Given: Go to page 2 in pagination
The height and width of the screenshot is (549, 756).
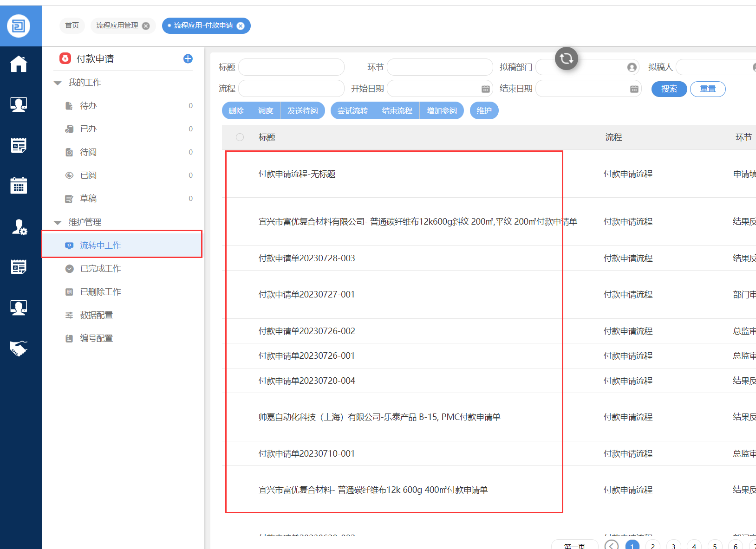Looking at the screenshot, I should [652, 546].
